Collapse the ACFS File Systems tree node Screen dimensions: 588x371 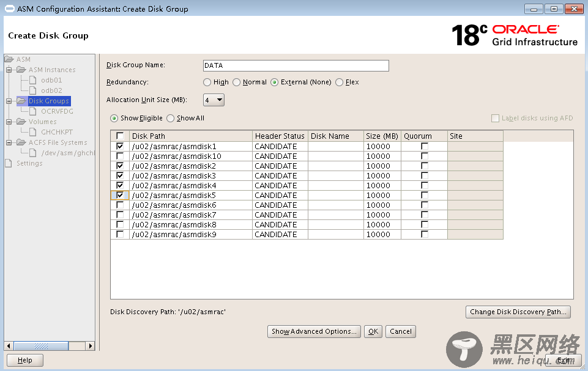[9, 142]
